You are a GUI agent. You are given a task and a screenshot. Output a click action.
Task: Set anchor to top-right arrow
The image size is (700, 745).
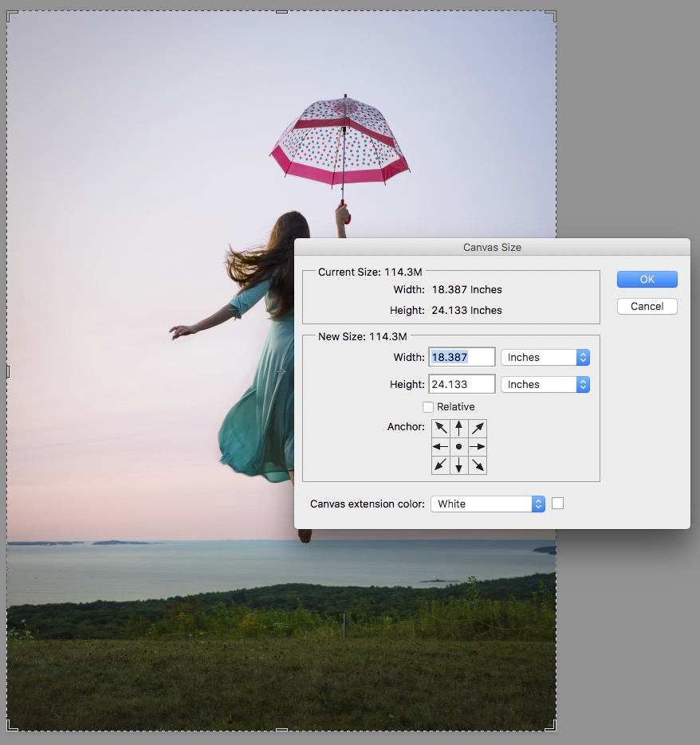[x=478, y=429]
